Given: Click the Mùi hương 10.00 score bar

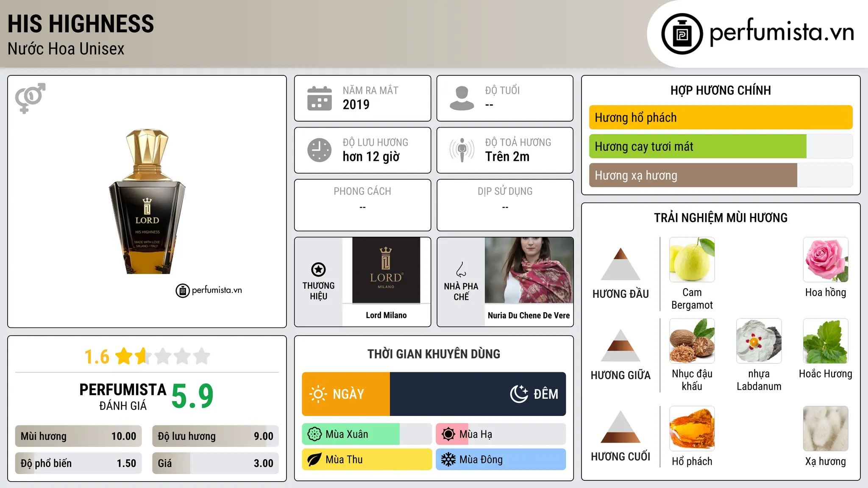Looking at the screenshot, I should pyautogui.click(x=78, y=436).
